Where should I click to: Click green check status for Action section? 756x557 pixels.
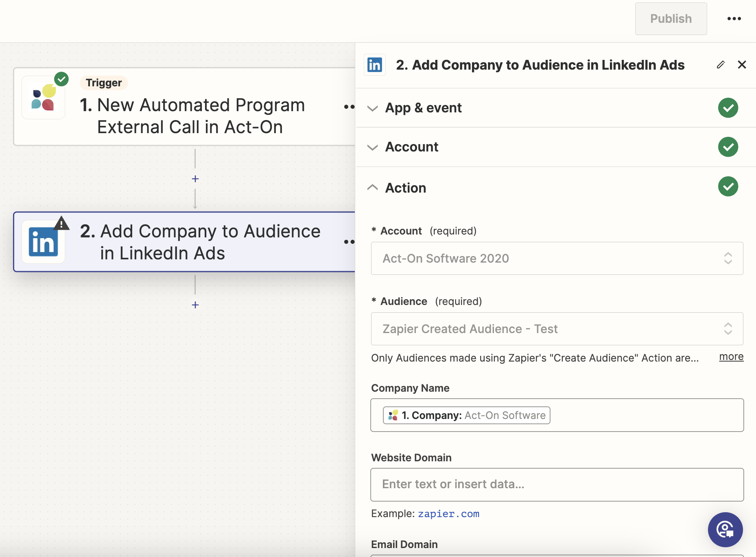728,186
